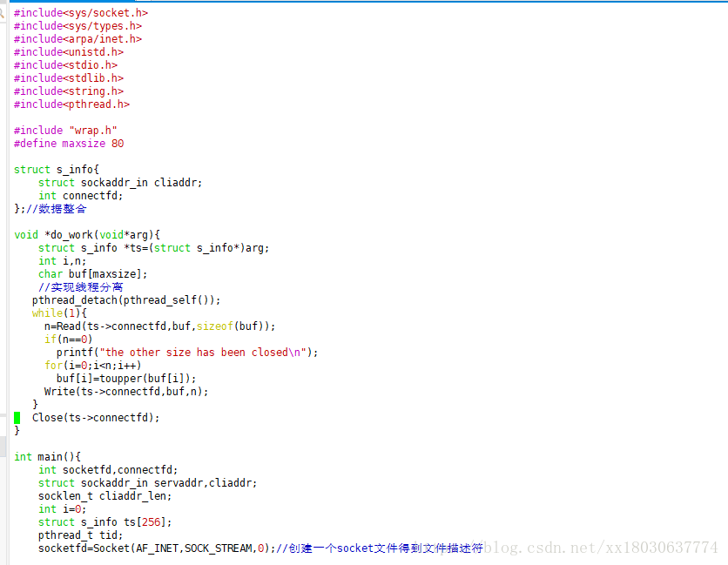Viewport: 728px width, 565px height.
Task: Click the pthread_detach(pthread_self()); line
Action: (x=126, y=299)
